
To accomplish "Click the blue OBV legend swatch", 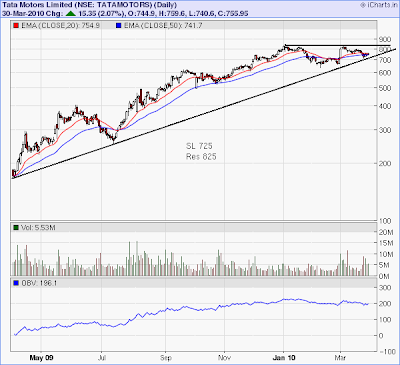I will 16,283.
